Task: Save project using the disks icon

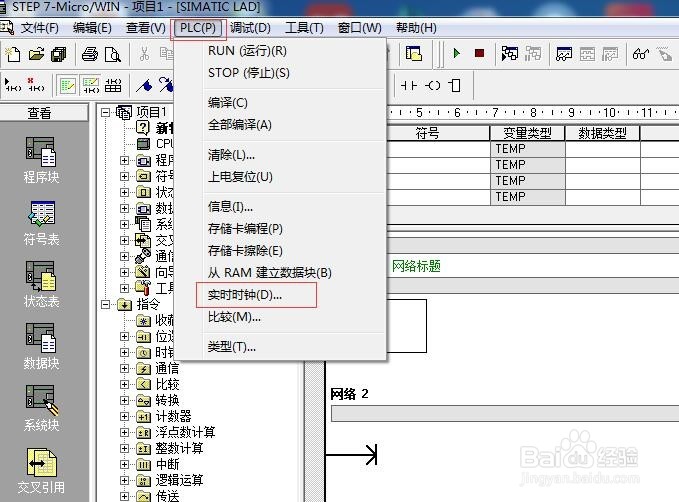Action: pos(59,54)
